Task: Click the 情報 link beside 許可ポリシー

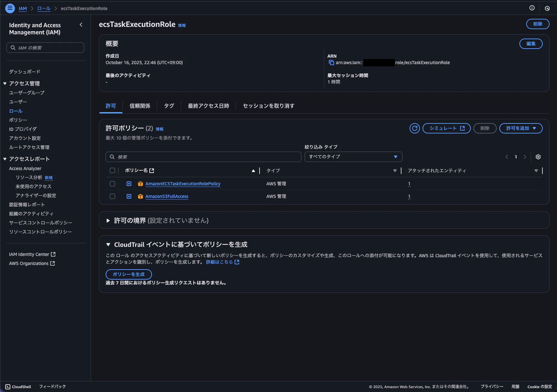Action: tap(159, 129)
